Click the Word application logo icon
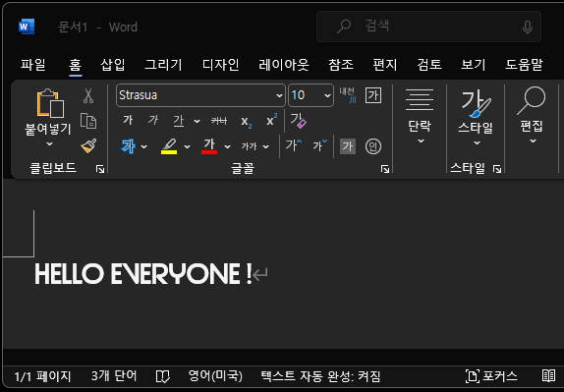 [x=27, y=27]
